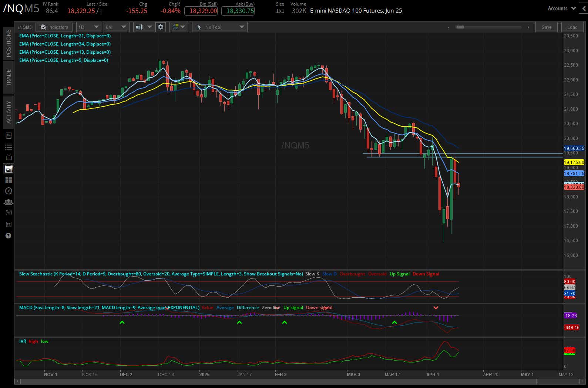The height and width of the screenshot is (388, 588).
Task: Click the first MACD green up signal arrow
Action: (122, 322)
